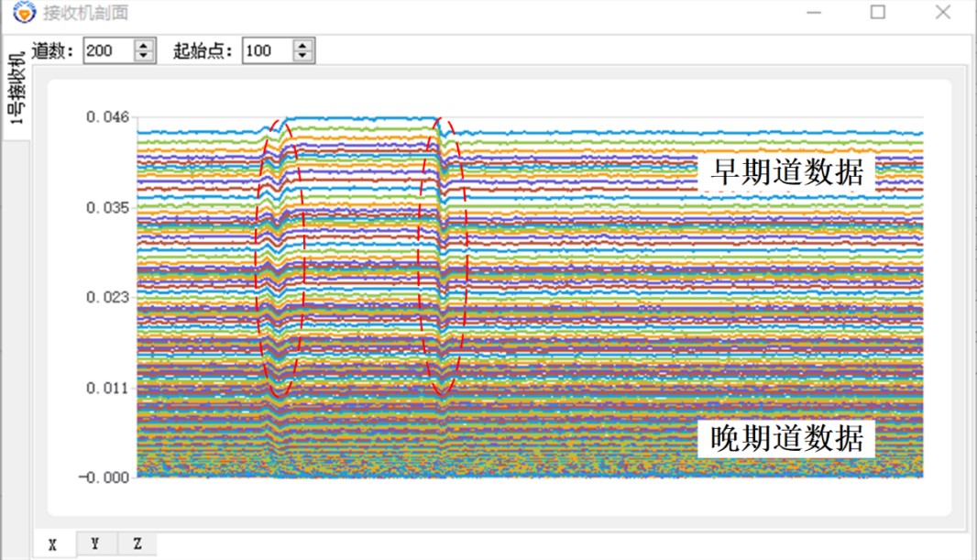Click the 起始点 label text
Screen dimensions: 977x560
point(202,50)
